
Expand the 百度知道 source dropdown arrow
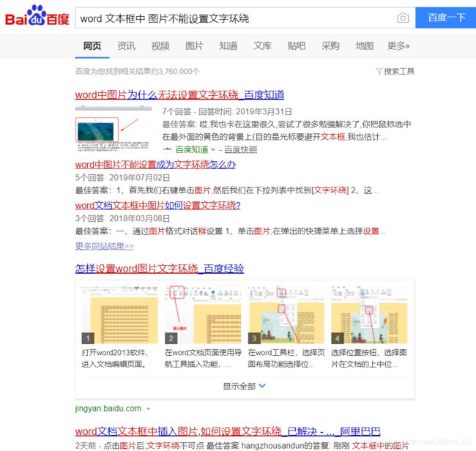[x=213, y=149]
